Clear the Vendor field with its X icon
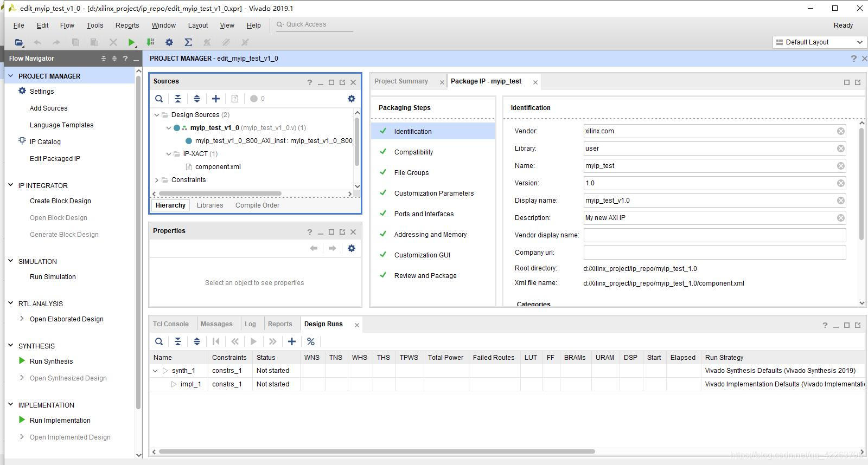Image resolution: width=868 pixels, height=465 pixels. pyautogui.click(x=841, y=131)
